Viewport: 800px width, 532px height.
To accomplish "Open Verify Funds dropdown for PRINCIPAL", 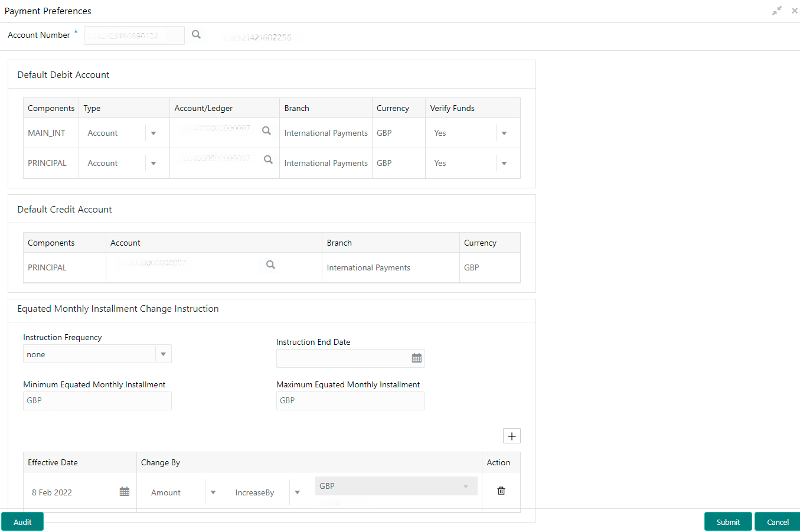I will point(504,164).
